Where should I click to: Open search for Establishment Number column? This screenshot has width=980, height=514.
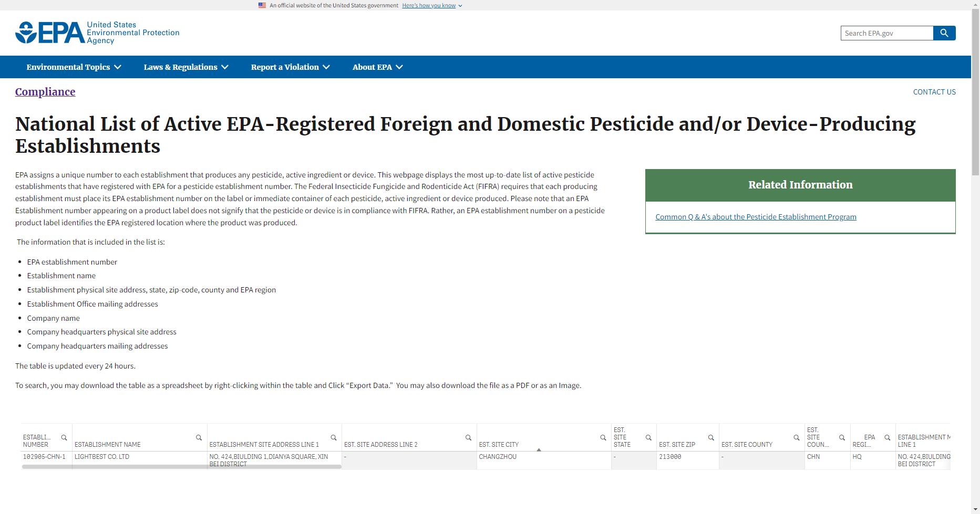point(64,437)
